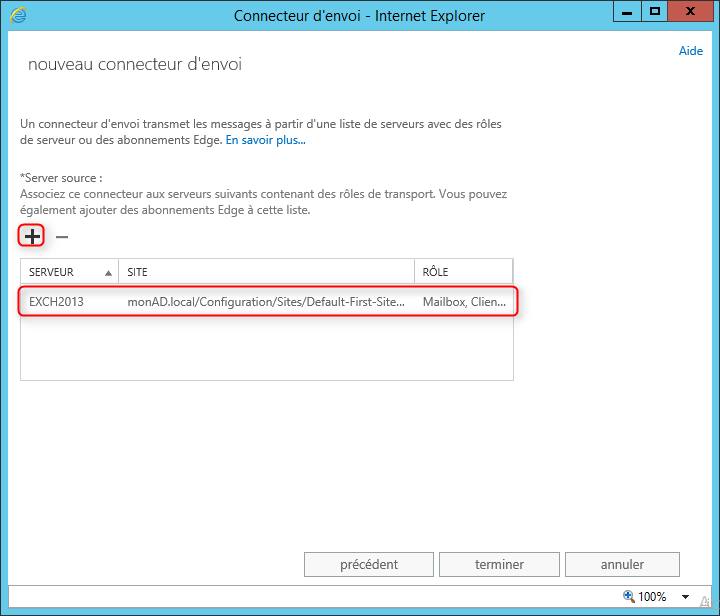This screenshot has width=720, height=616.
Task: Click the précédent button
Action: (x=369, y=564)
